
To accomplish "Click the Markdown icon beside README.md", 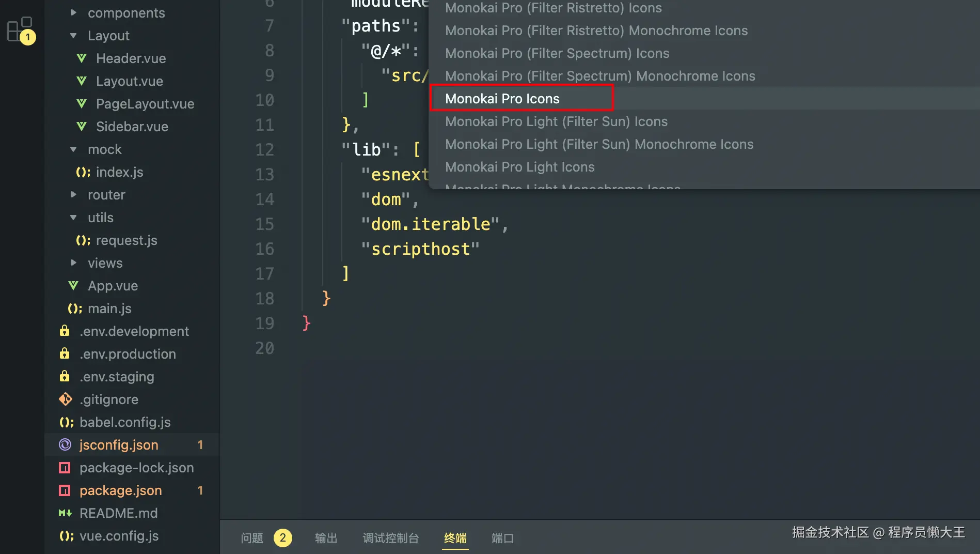I will tap(65, 513).
